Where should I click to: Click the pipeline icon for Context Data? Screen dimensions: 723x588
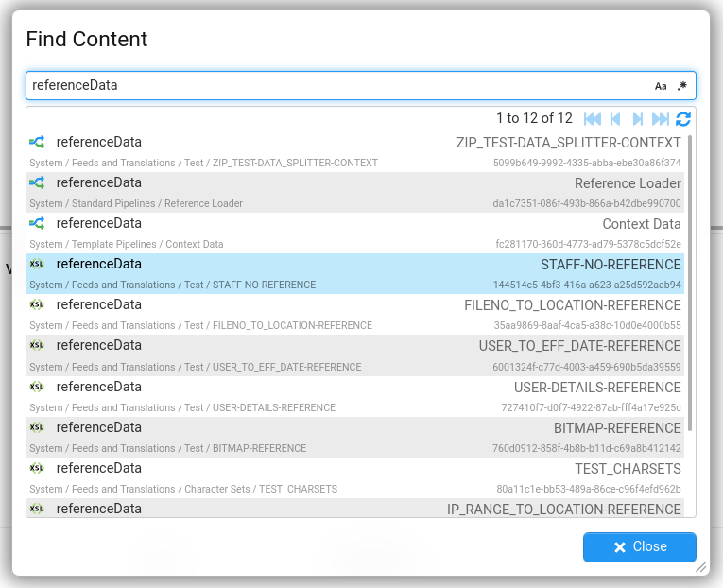point(37,223)
